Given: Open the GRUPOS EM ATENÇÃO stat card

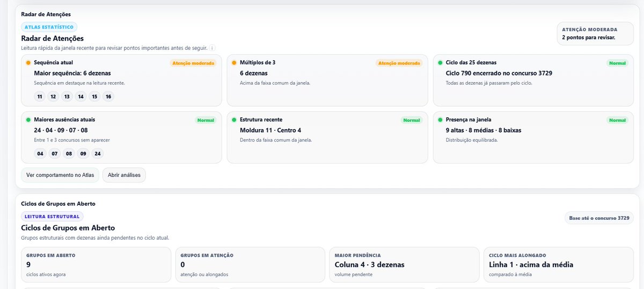Looking at the screenshot, I should [x=250, y=264].
